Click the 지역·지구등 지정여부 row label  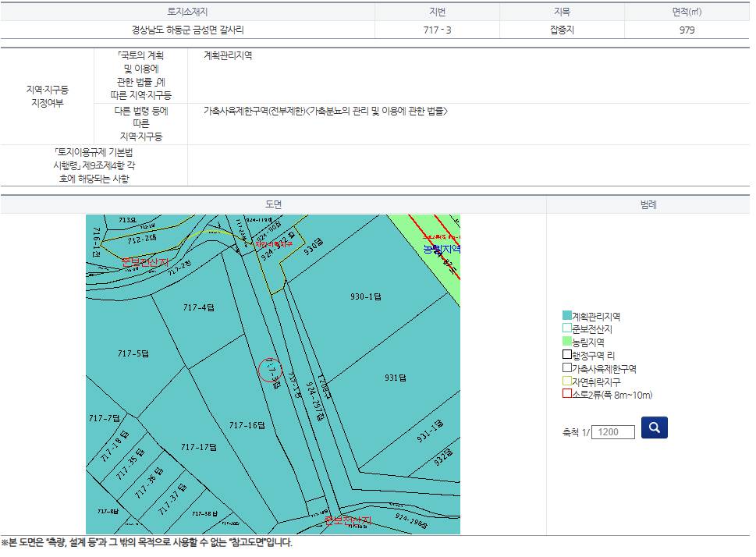(48, 96)
